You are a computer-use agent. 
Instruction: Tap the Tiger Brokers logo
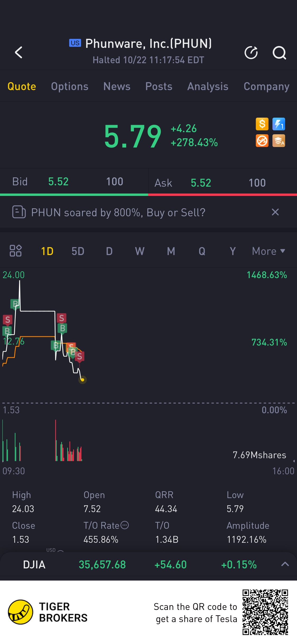pos(48,612)
